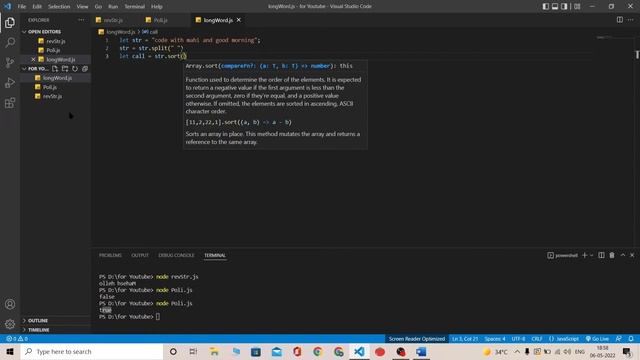This screenshot has width=640, height=360.
Task: Click Go Live in status bar
Action: (x=598, y=339)
